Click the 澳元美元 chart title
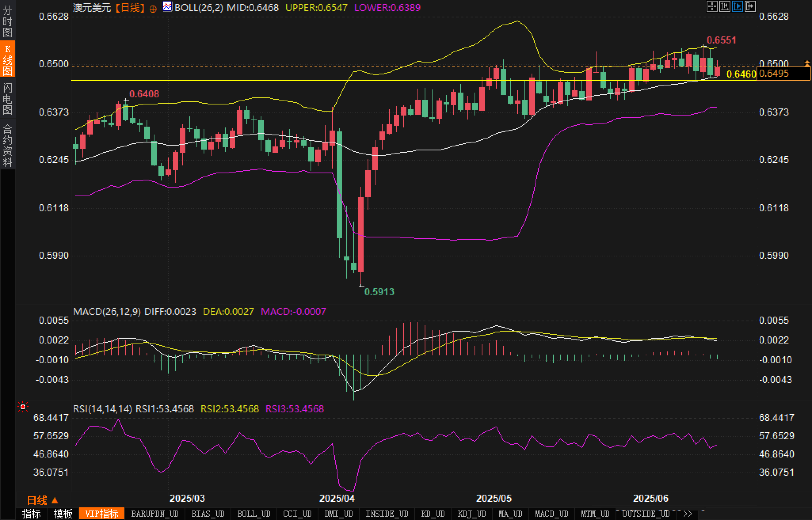Image resolution: width=812 pixels, height=520 pixels. click(x=92, y=8)
